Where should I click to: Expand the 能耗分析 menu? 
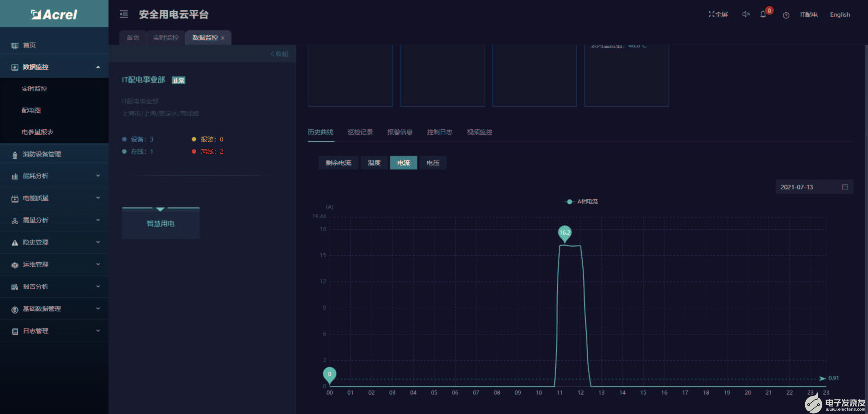98,176
